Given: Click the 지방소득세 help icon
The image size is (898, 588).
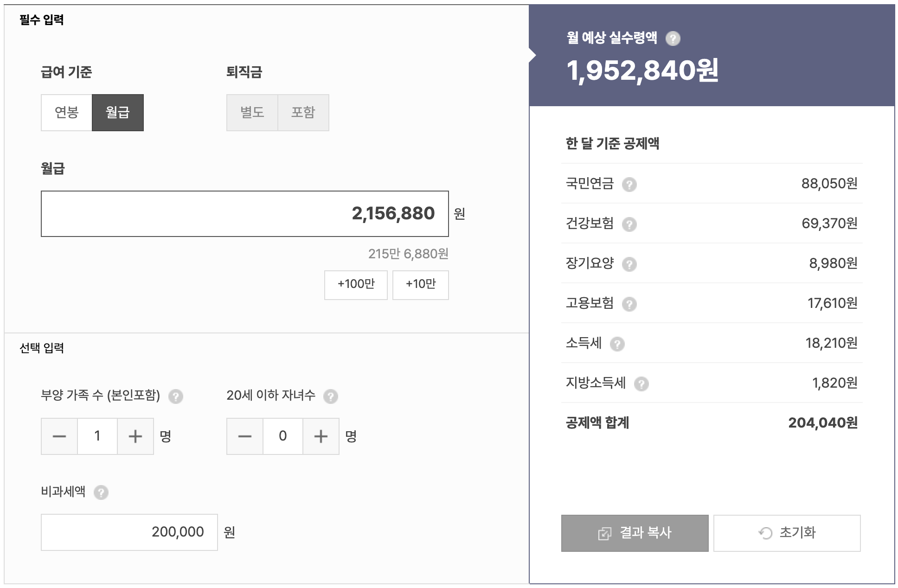Looking at the screenshot, I should click(x=641, y=384).
